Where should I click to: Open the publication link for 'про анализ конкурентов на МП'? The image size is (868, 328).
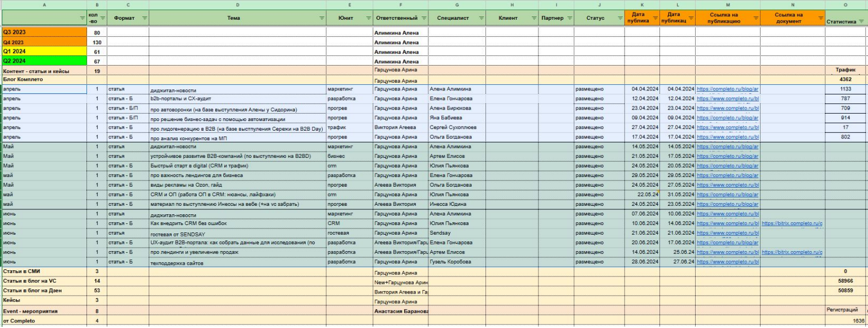click(727, 137)
